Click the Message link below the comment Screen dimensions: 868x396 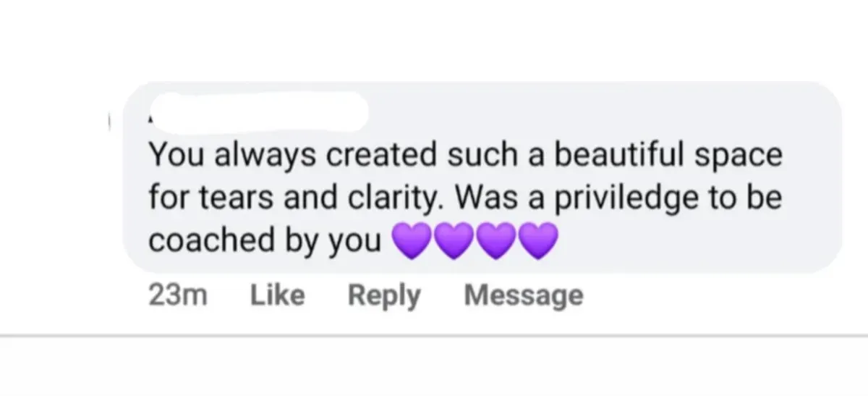pyautogui.click(x=523, y=295)
